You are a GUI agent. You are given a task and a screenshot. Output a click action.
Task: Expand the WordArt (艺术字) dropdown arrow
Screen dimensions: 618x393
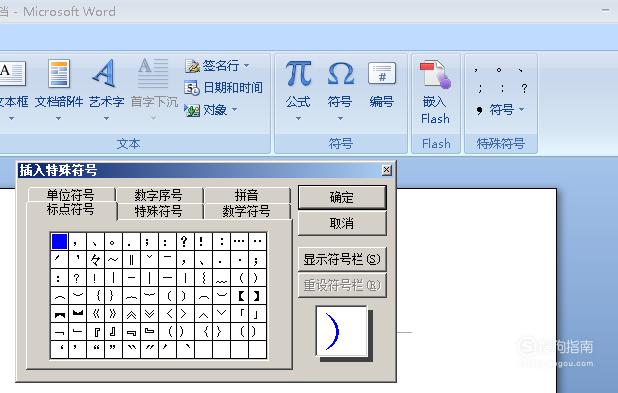pyautogui.click(x=106, y=118)
